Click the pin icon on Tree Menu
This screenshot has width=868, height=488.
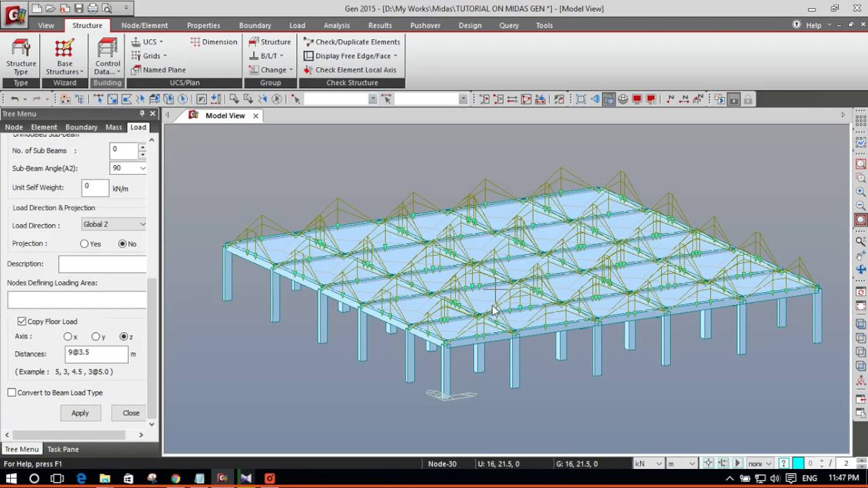point(142,114)
